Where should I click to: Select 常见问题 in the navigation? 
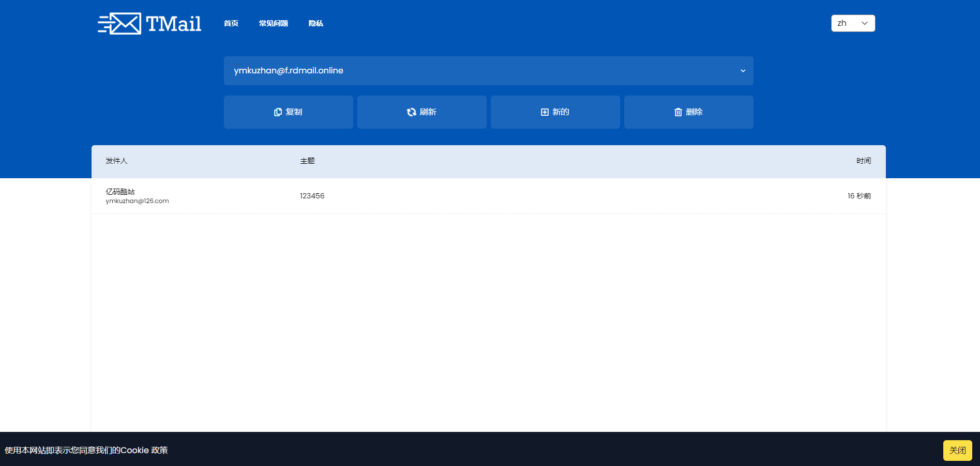(274, 23)
